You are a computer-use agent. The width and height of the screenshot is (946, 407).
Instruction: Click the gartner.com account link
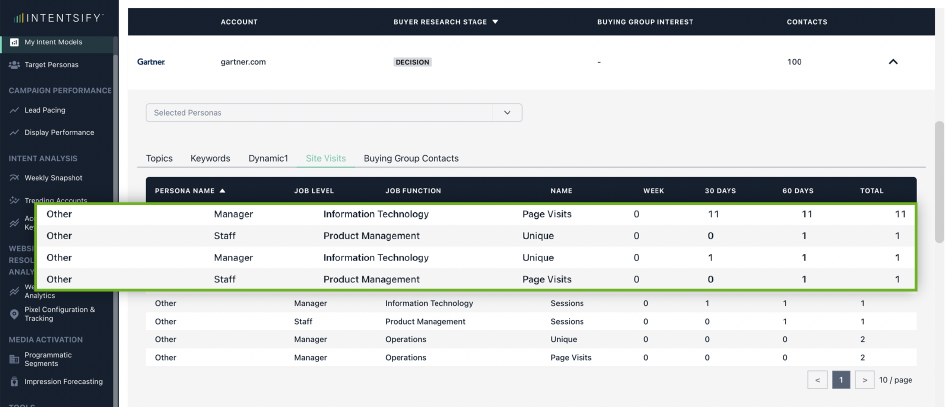[241, 62]
